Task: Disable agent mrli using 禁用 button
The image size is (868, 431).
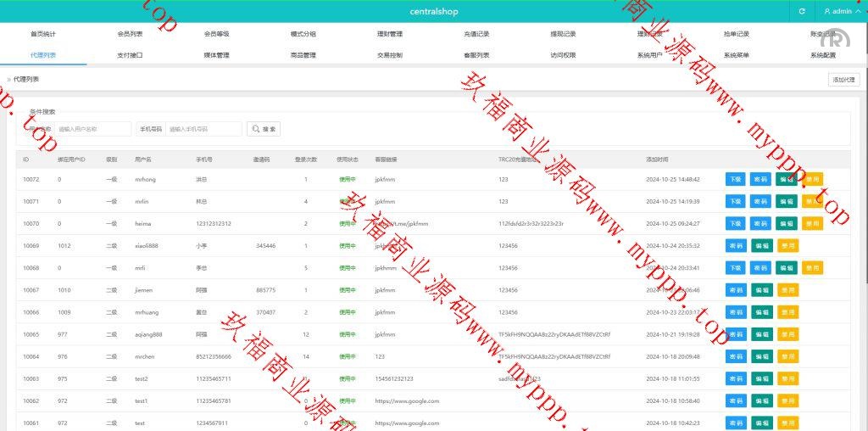Action: (812, 268)
